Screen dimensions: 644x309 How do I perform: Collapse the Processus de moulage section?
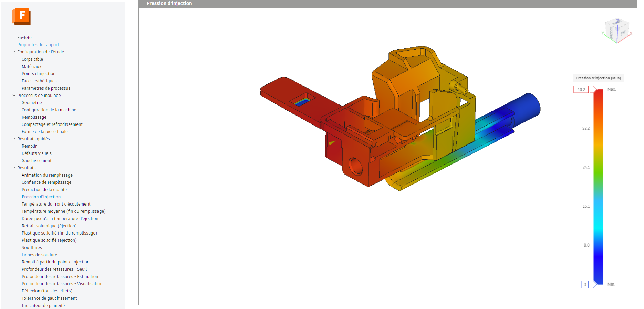click(14, 96)
